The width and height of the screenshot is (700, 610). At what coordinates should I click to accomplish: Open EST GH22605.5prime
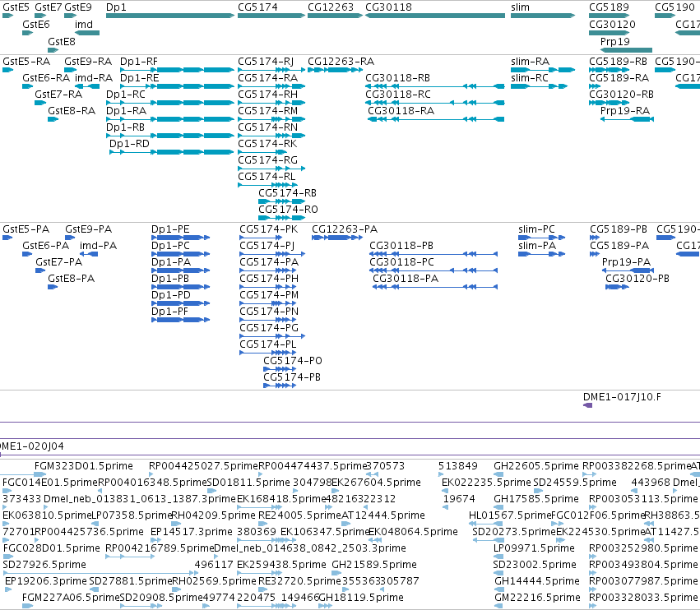pos(536,466)
